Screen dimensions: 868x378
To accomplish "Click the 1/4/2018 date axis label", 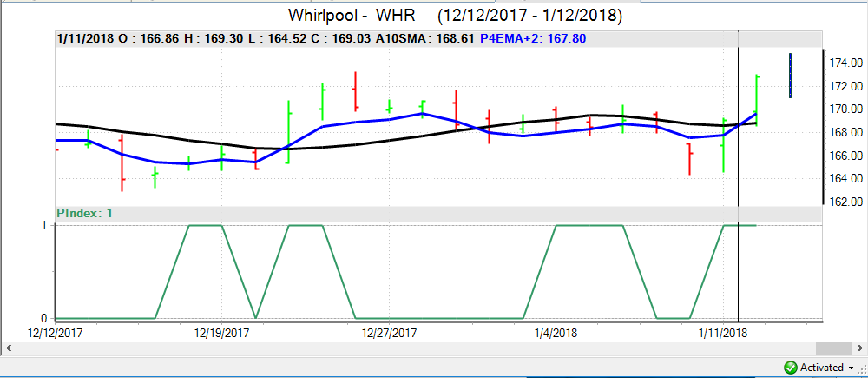I will (x=556, y=333).
